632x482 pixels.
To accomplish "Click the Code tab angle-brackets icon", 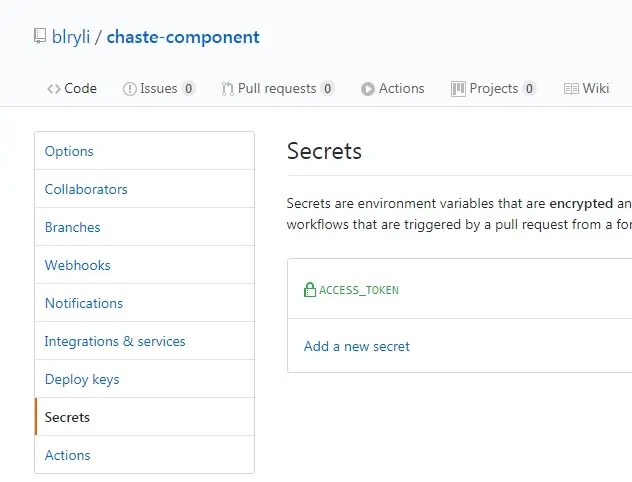I will [x=54, y=89].
